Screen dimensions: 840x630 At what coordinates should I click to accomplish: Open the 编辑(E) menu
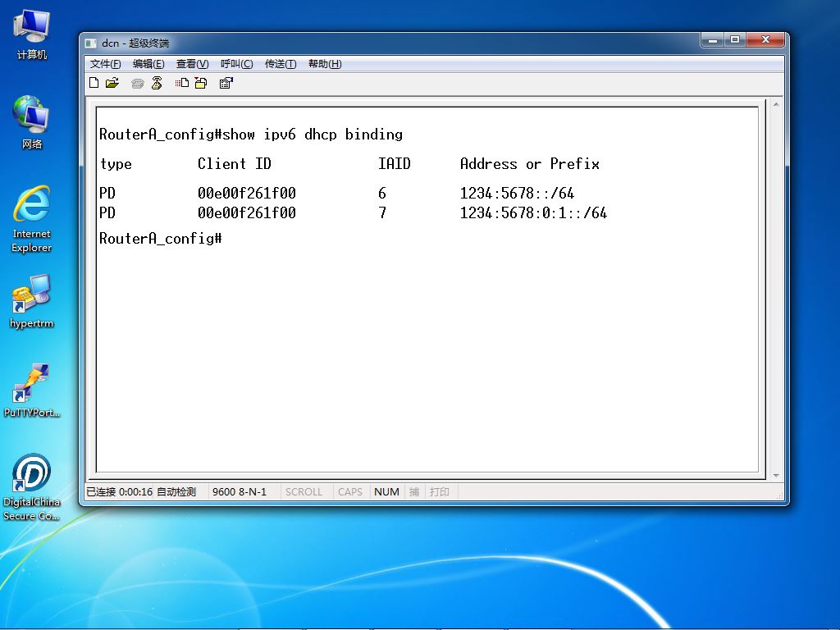click(x=148, y=64)
